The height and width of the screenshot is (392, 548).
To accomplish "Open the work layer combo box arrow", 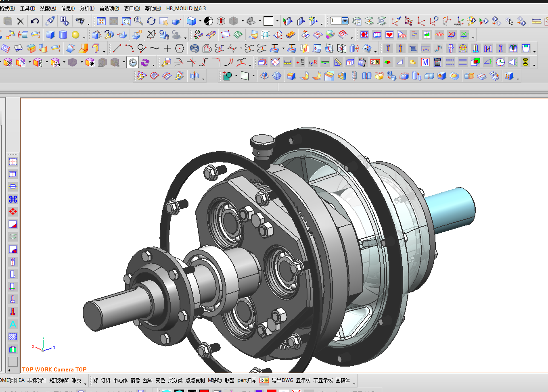I will point(345,21).
